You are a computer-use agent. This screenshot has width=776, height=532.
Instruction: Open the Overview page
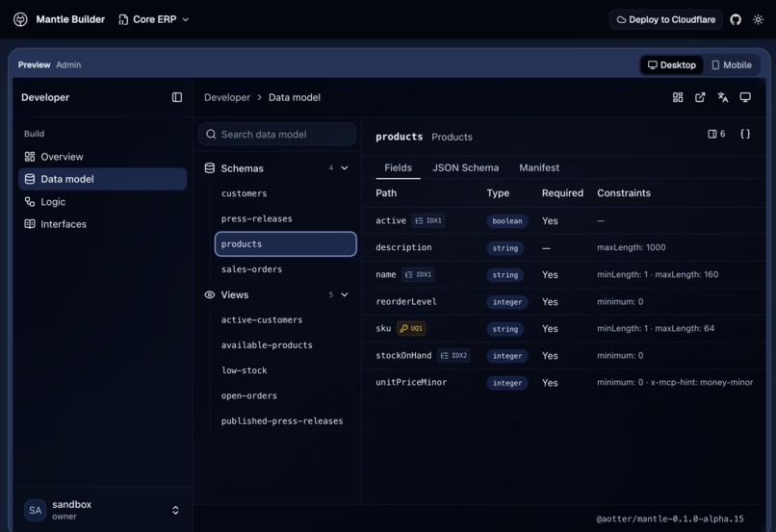[x=102, y=157]
